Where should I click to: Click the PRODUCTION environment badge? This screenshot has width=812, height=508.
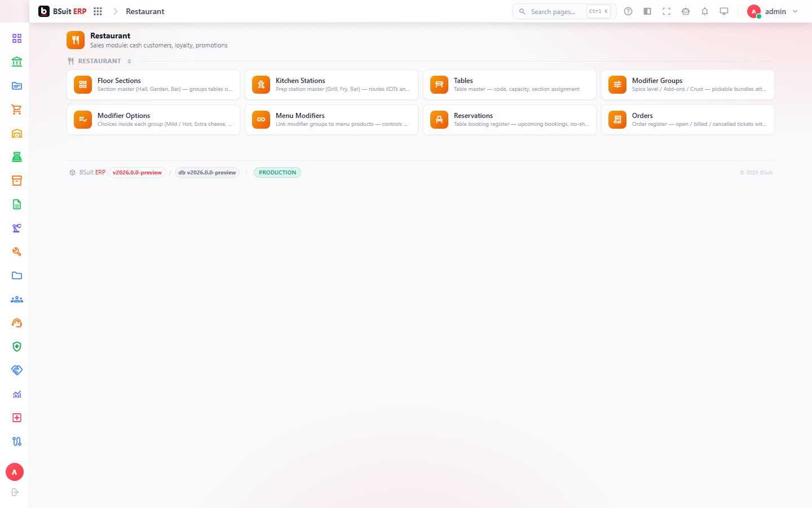[x=277, y=173]
